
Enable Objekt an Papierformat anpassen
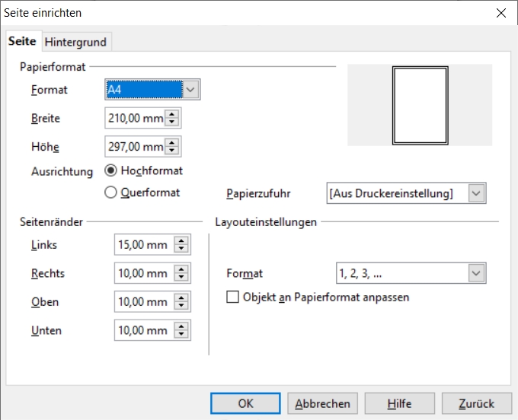coord(233,297)
